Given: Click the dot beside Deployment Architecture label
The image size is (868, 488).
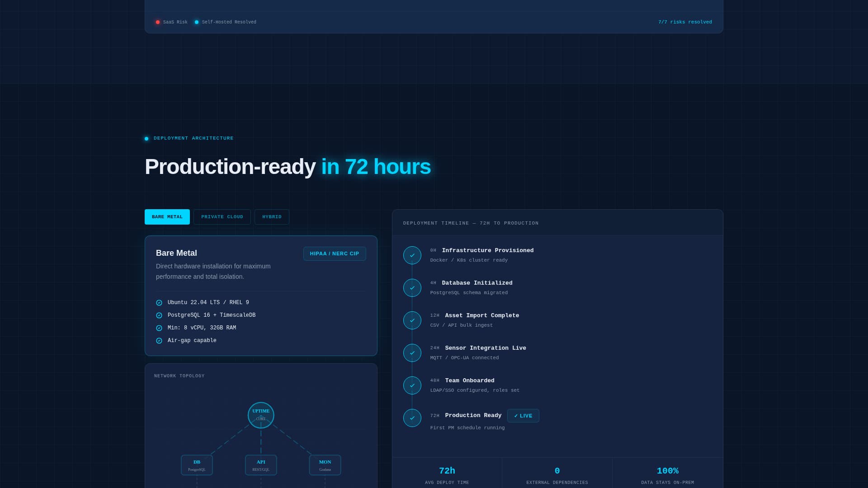Looking at the screenshot, I should pos(146,139).
